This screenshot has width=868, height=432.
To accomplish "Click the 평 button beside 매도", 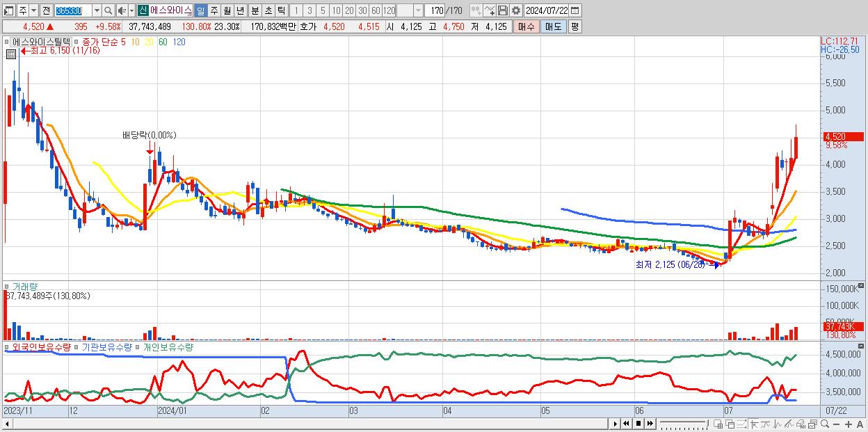I will click(x=574, y=26).
